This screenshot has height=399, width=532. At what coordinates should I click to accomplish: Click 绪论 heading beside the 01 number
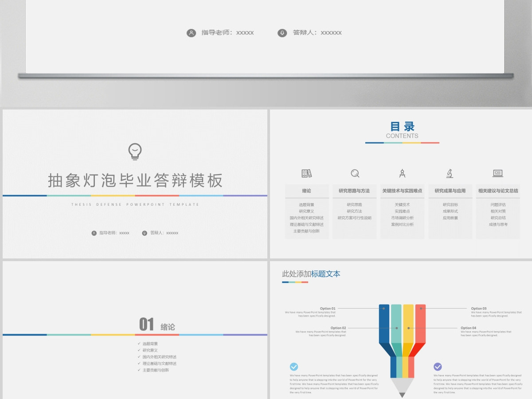168,327
